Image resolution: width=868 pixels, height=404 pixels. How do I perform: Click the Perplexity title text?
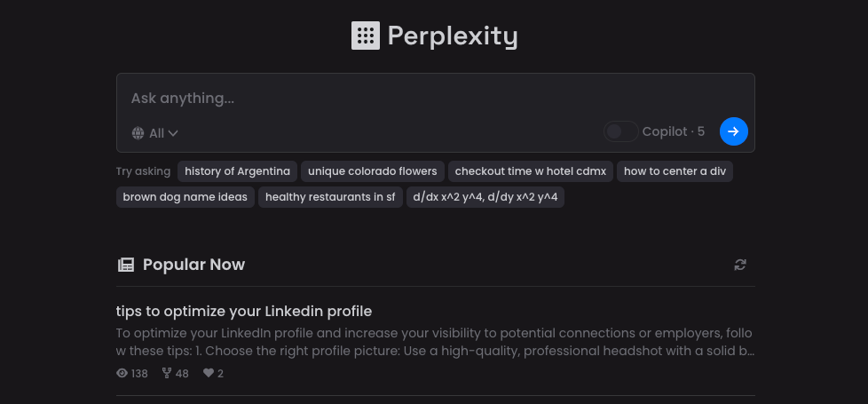coord(452,36)
